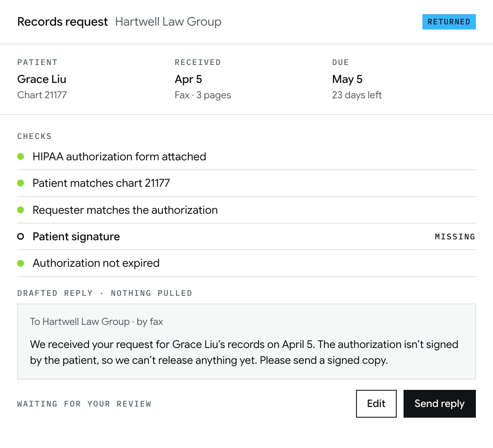Click 'Chart 21177' under patient name
This screenshot has width=493, height=448.
tap(42, 95)
